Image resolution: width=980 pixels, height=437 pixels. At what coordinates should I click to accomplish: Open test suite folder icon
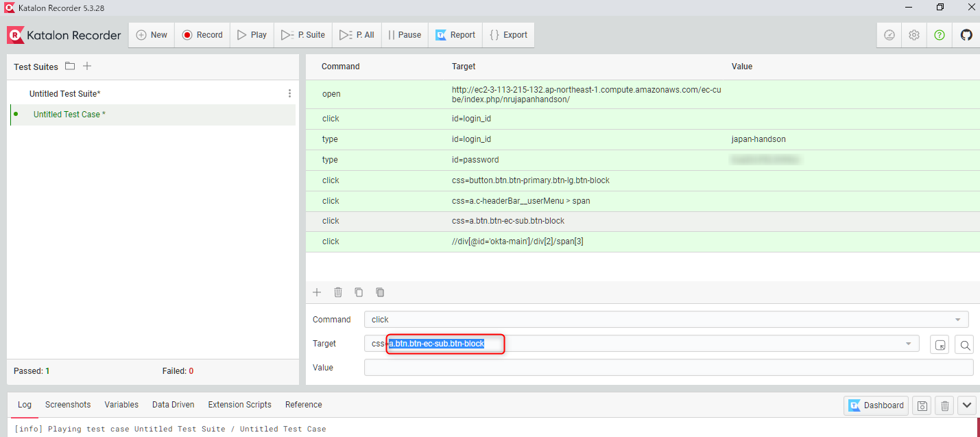[x=70, y=67]
